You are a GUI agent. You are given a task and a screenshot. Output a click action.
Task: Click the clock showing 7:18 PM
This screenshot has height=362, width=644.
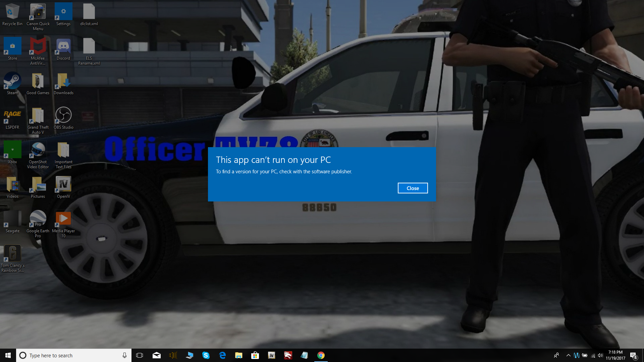tap(615, 355)
